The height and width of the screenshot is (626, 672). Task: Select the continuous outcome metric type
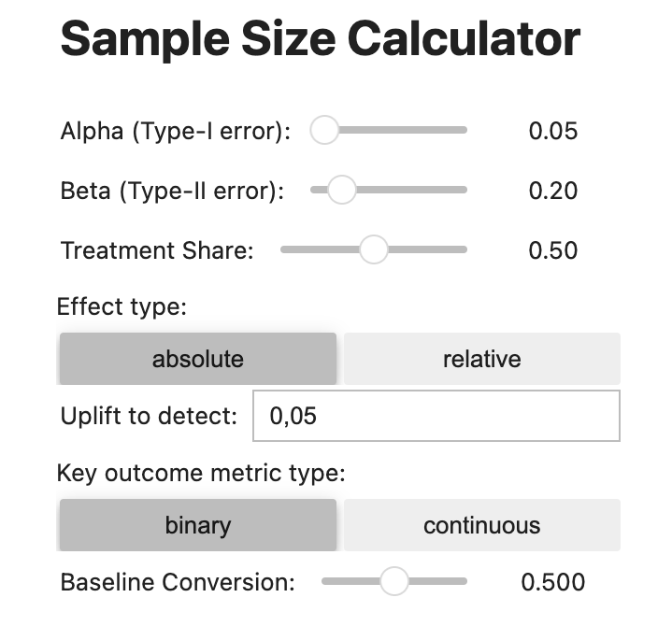pyautogui.click(x=481, y=525)
